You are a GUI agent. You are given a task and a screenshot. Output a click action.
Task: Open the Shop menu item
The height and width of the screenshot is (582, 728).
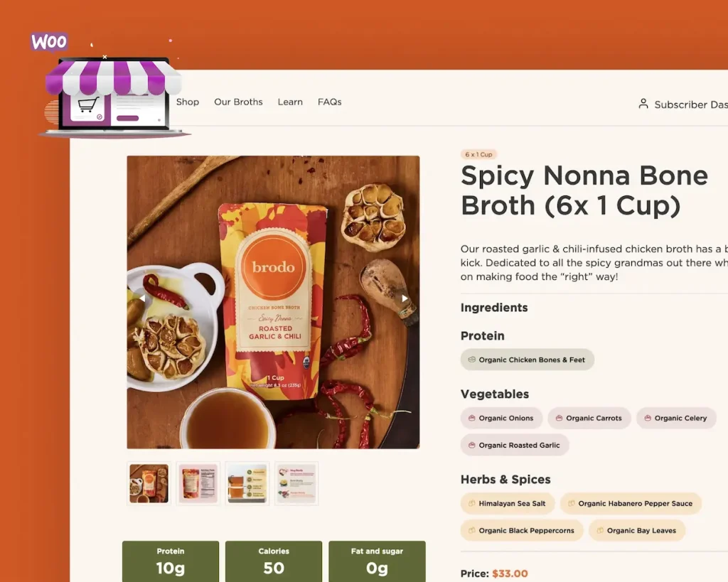point(188,102)
